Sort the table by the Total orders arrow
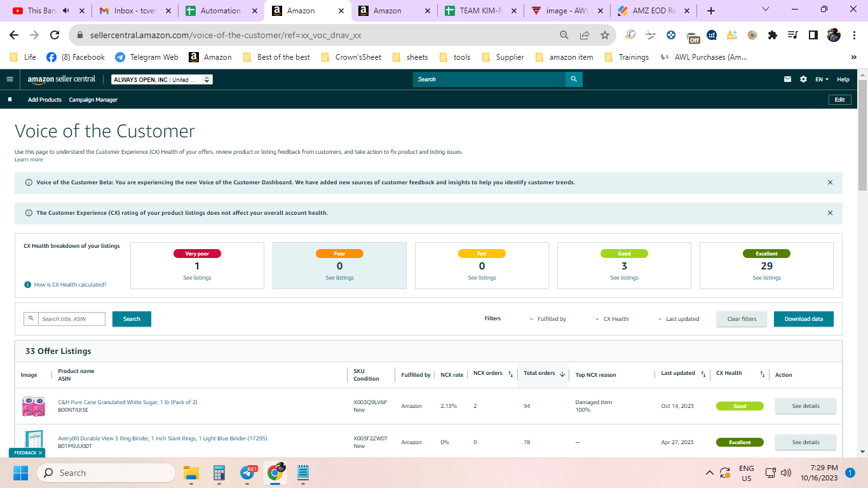 click(x=562, y=374)
